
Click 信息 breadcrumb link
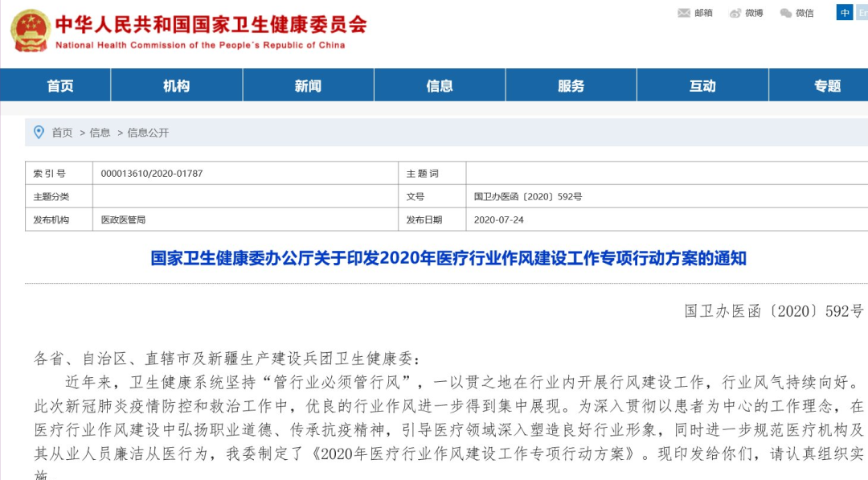coord(100,133)
